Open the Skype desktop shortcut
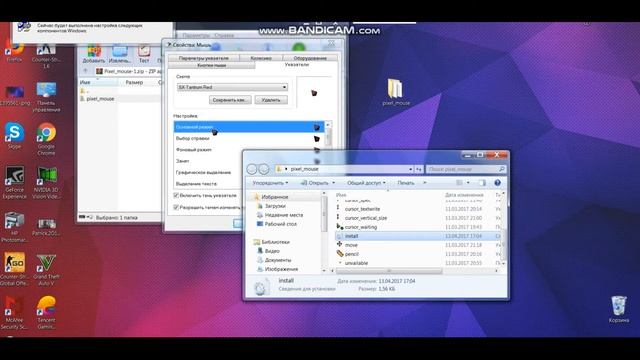Screen dimensions: 640x360 pyautogui.click(x=14, y=136)
